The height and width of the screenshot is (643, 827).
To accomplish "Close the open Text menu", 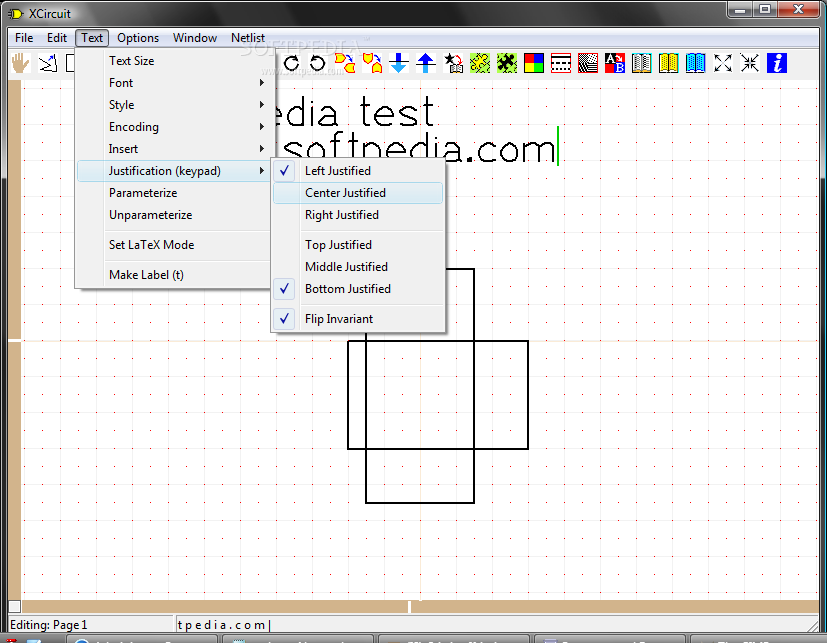I will tap(92, 38).
